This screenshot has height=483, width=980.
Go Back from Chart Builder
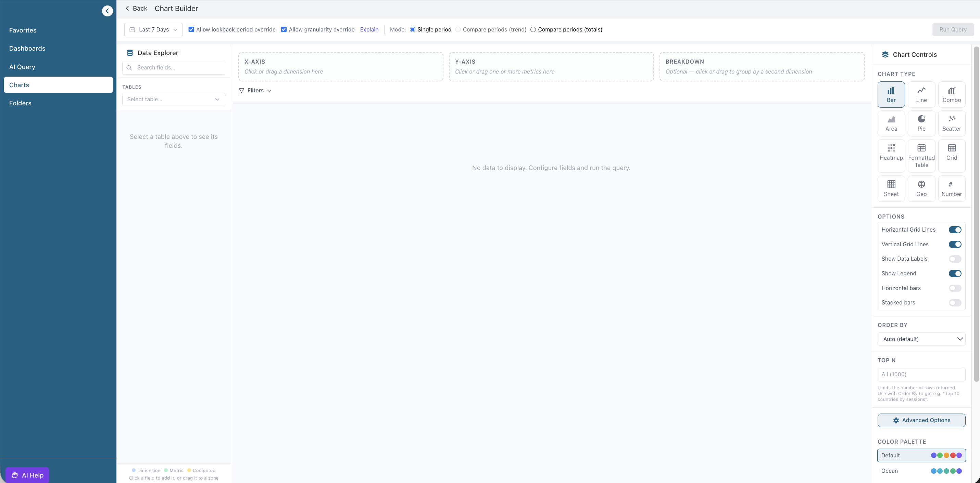click(136, 8)
